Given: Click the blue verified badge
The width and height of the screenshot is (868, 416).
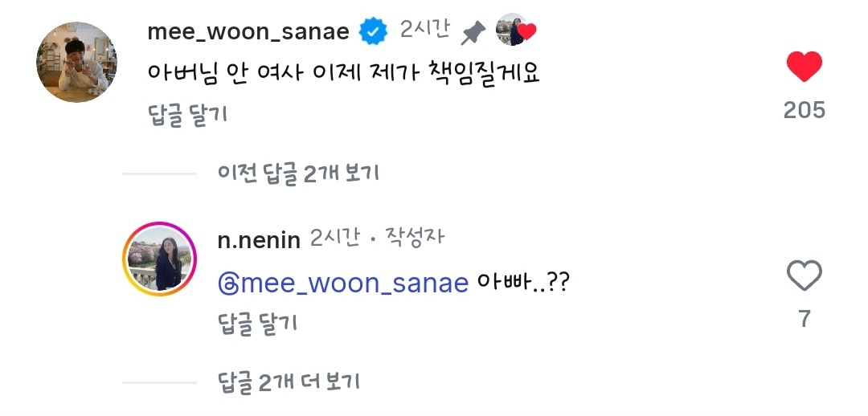Looking at the screenshot, I should click(373, 31).
